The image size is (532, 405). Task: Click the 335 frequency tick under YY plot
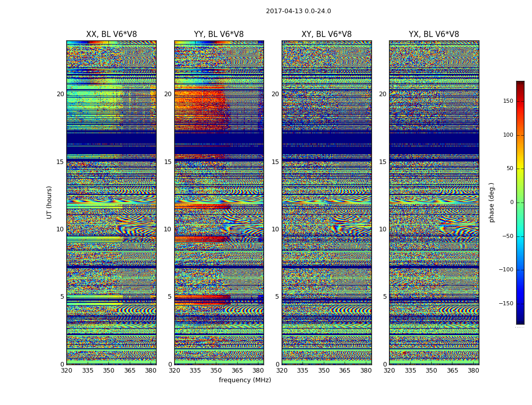(195, 371)
